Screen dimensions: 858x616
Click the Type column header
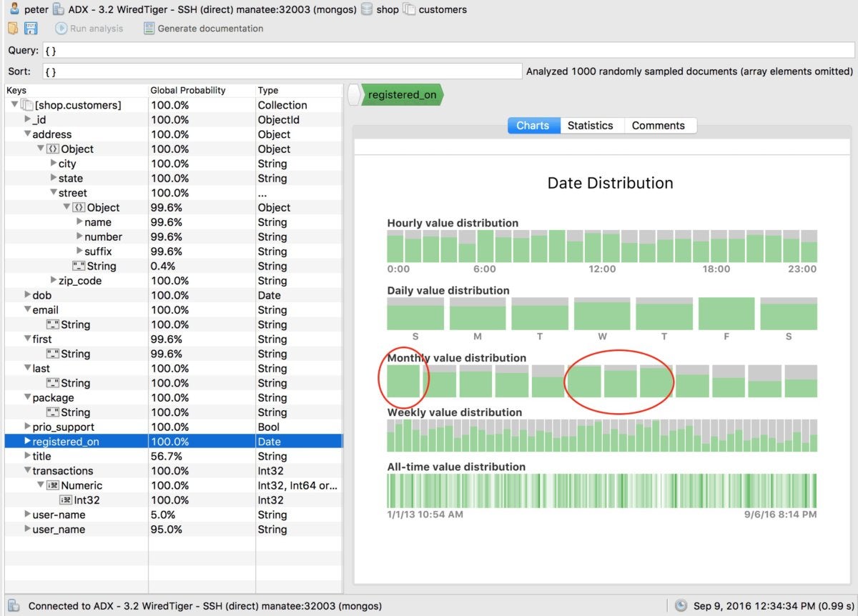(299, 91)
